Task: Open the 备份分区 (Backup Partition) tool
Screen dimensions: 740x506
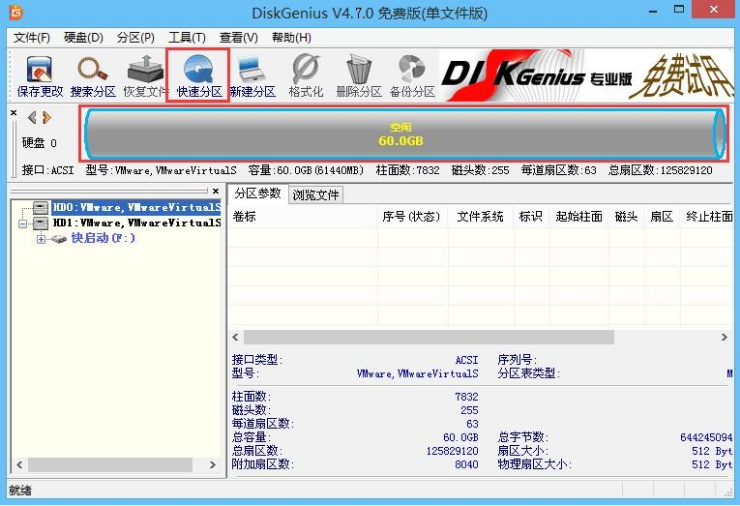Action: coord(411,75)
